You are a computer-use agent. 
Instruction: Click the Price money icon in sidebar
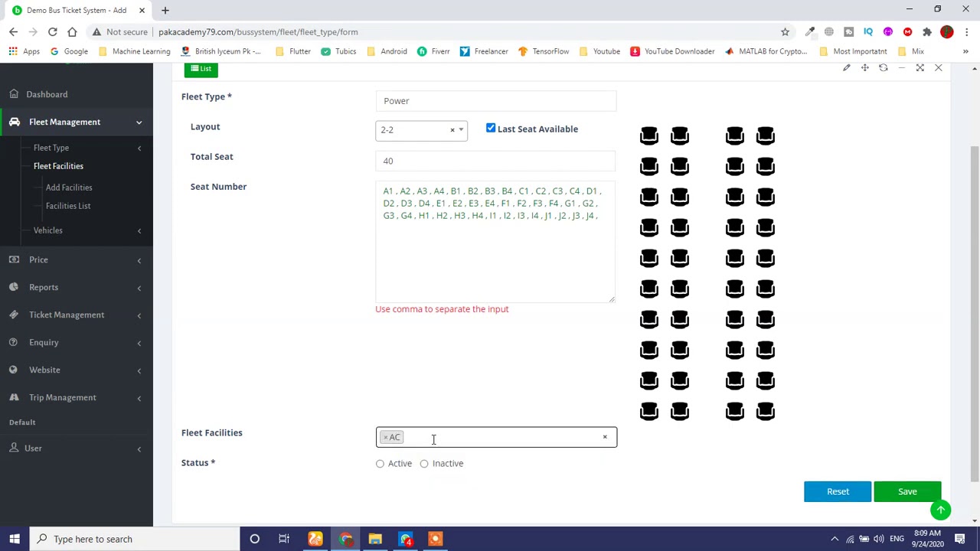tap(14, 259)
